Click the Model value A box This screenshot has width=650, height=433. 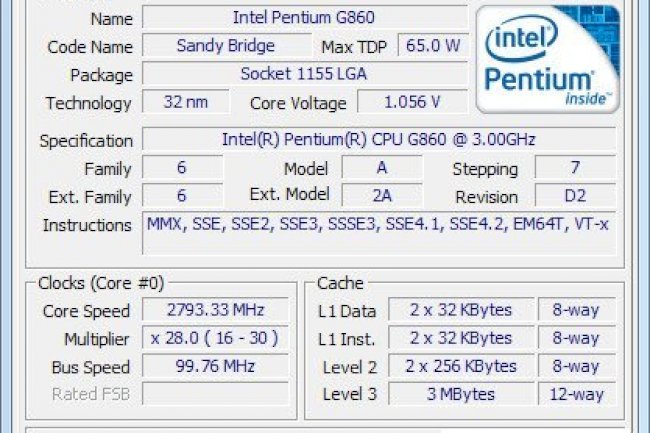(x=381, y=168)
